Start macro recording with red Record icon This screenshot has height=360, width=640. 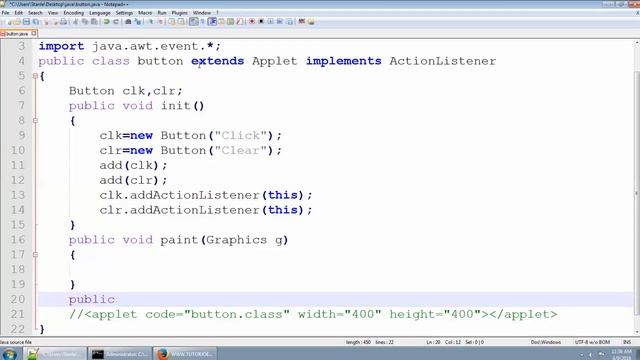252,22
